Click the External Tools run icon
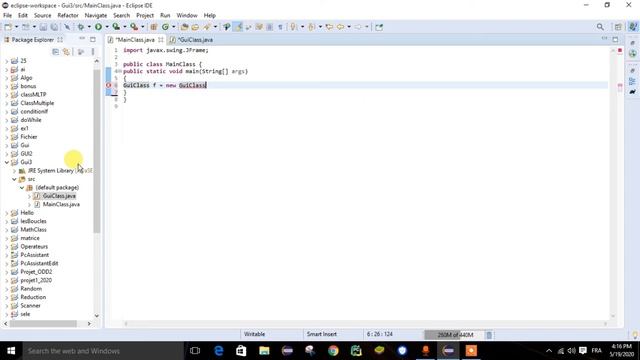Image resolution: width=640 pixels, height=360 pixels. pyautogui.click(x=134, y=27)
